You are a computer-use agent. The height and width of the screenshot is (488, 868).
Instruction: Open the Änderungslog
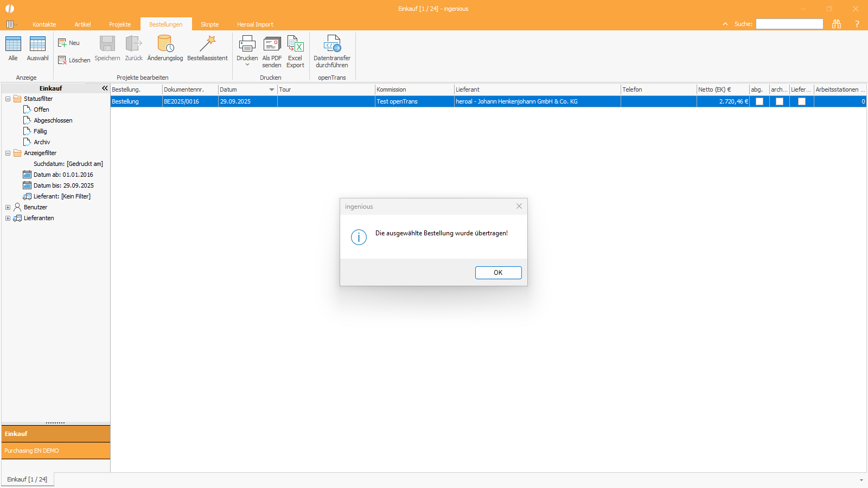point(165,44)
